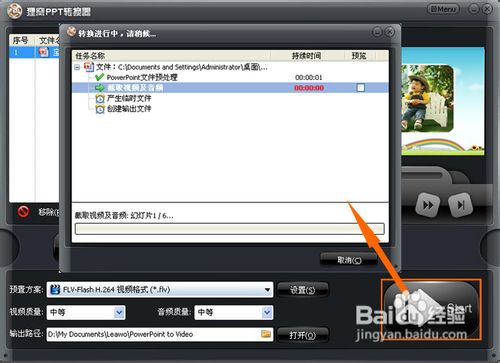Click the PowerPoint icon in file list row 1
The height and width of the screenshot is (363, 500).
point(44,52)
